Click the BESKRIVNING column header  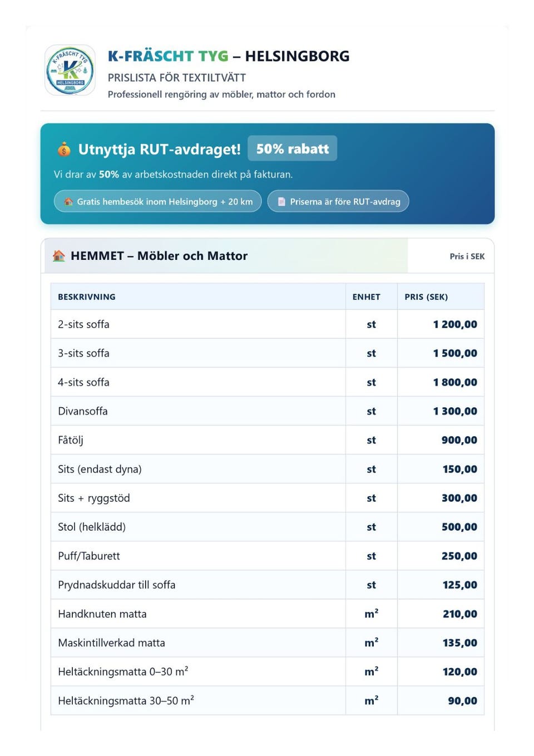point(87,297)
